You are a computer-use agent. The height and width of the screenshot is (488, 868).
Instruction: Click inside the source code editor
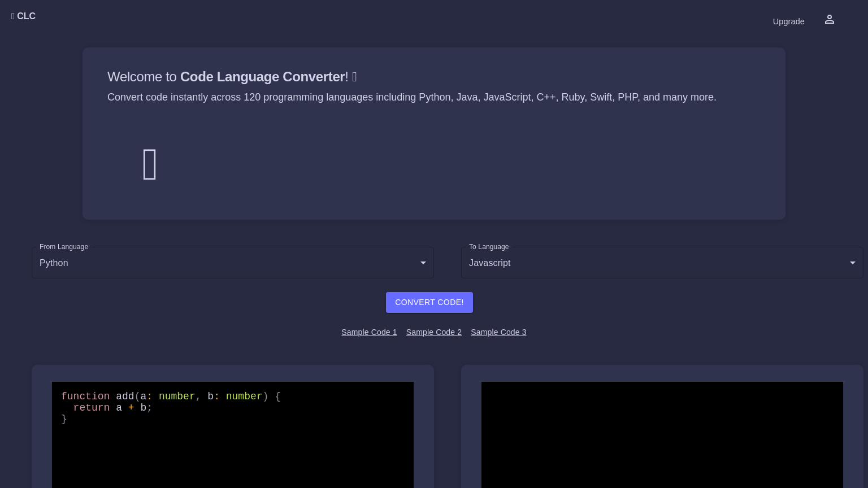click(233, 435)
